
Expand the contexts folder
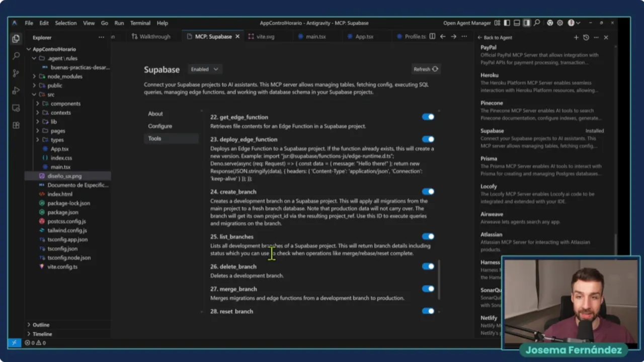38,113
